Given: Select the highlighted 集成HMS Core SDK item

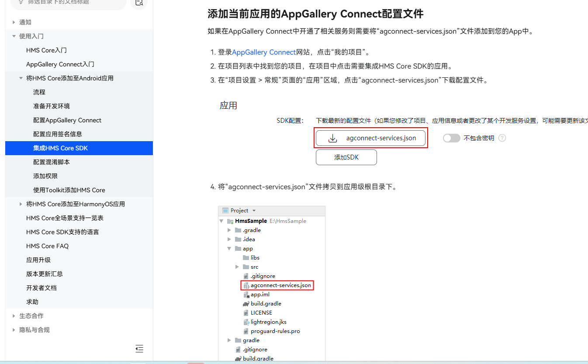Looking at the screenshot, I should point(79,148).
